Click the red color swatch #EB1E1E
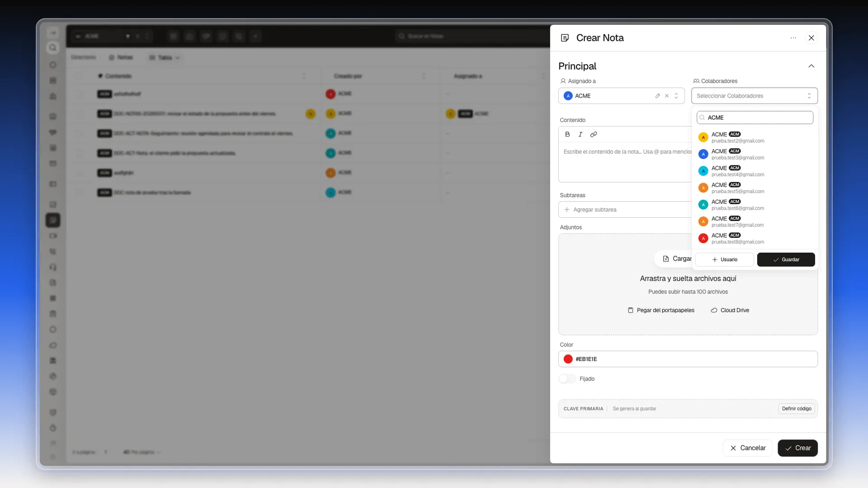The image size is (868, 488). (568, 359)
